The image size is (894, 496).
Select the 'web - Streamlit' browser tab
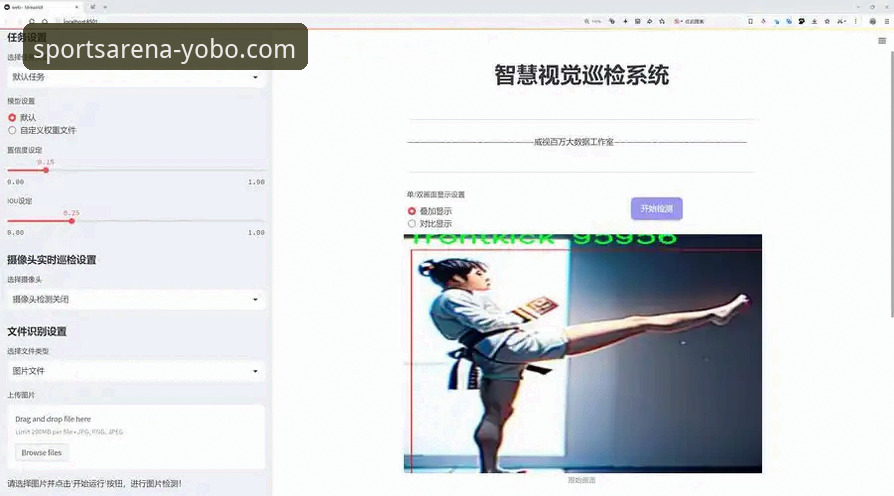click(41, 7)
